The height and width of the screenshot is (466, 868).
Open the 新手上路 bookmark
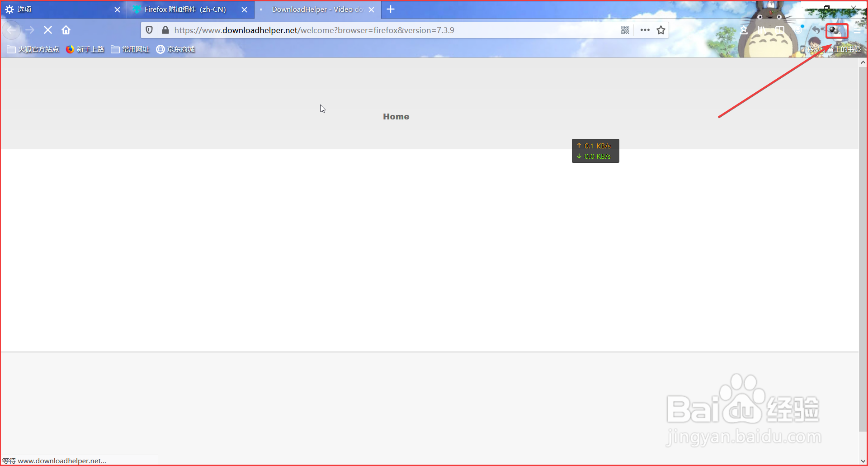85,49
